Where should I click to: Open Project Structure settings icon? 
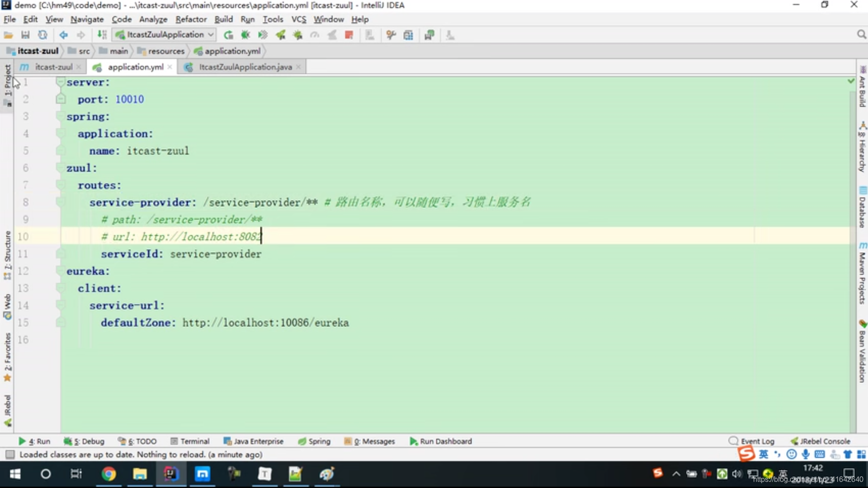coord(408,35)
